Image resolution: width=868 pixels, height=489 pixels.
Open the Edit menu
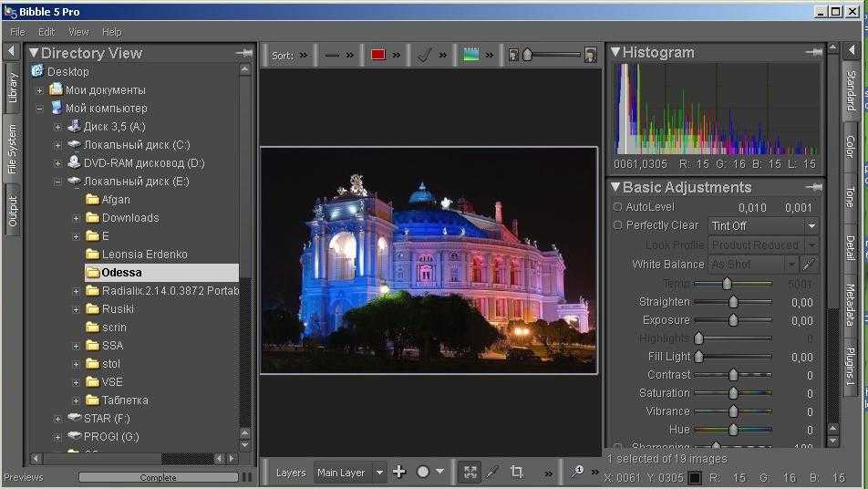(x=46, y=32)
